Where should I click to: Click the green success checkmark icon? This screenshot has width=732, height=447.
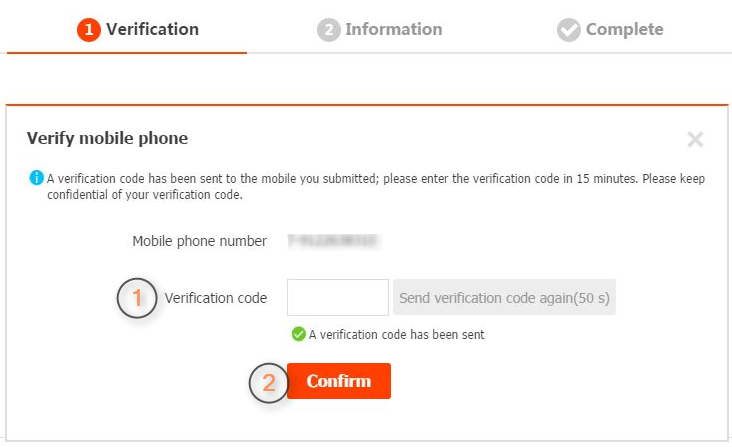298,334
